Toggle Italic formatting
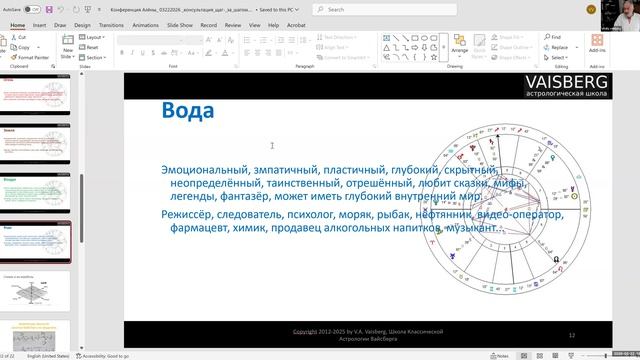The image size is (640, 360). pos(132,53)
